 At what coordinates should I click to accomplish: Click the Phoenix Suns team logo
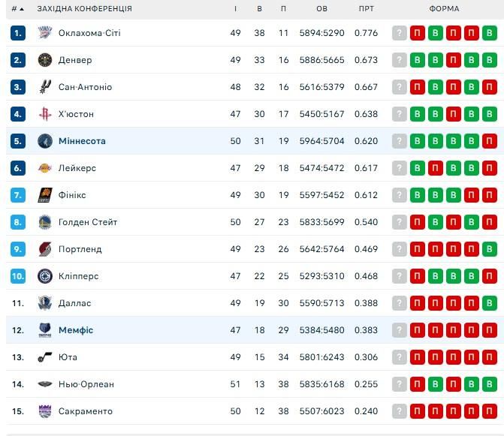pyautogui.click(x=44, y=195)
